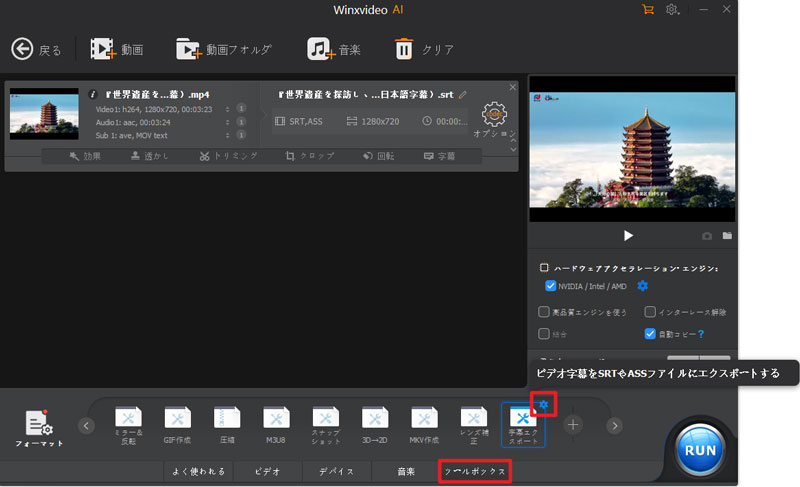Open the Sub 1 track selector
This screenshot has height=487, width=800.
(228, 135)
